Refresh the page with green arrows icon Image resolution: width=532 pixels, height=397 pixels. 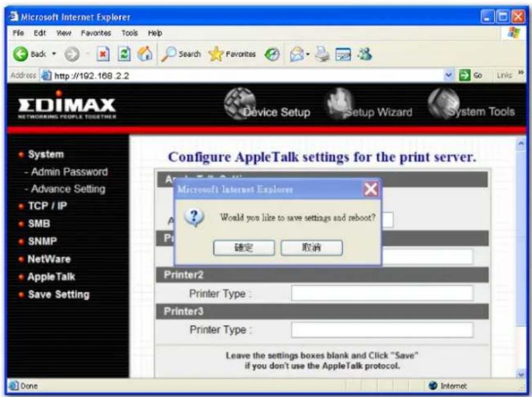coord(124,54)
